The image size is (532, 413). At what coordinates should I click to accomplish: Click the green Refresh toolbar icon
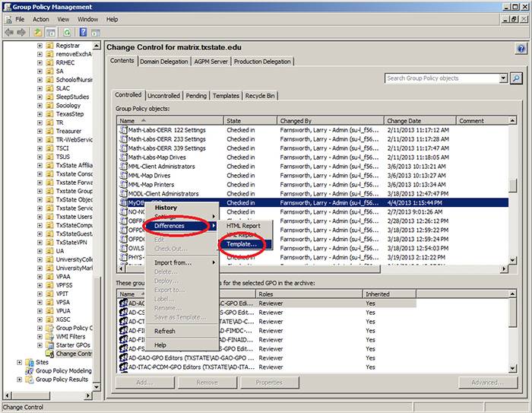[67, 33]
